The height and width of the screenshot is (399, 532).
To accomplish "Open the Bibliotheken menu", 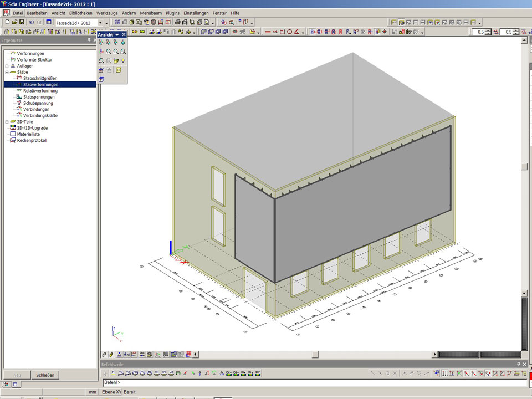I will pos(80,13).
